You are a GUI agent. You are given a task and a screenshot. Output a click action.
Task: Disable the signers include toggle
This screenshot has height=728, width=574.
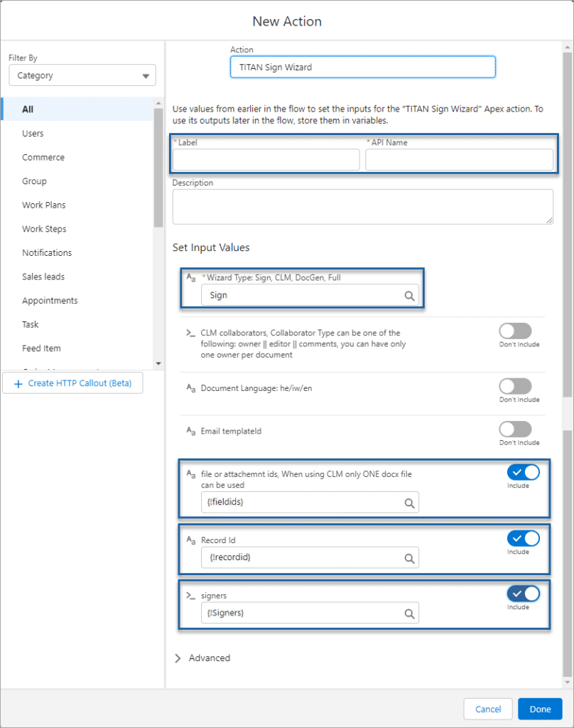[523, 593]
